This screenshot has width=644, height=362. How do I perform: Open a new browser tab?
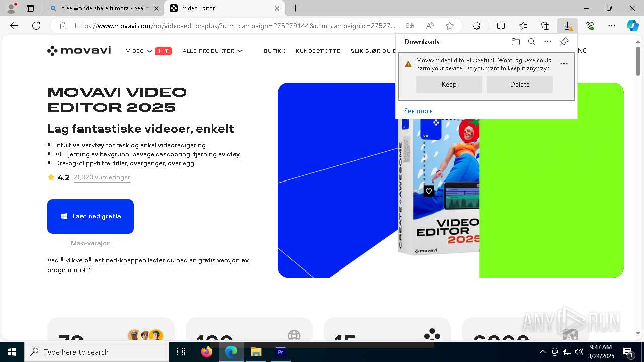click(296, 8)
